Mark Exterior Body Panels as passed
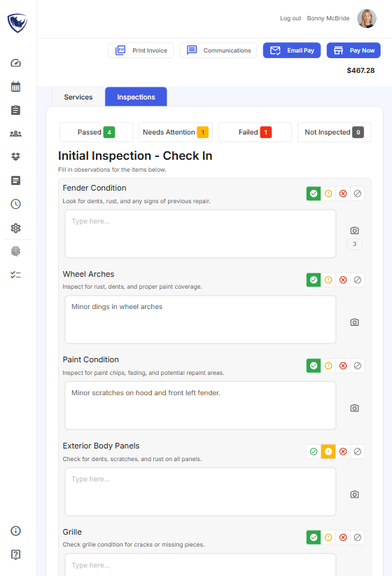The width and height of the screenshot is (392, 576). pos(314,451)
